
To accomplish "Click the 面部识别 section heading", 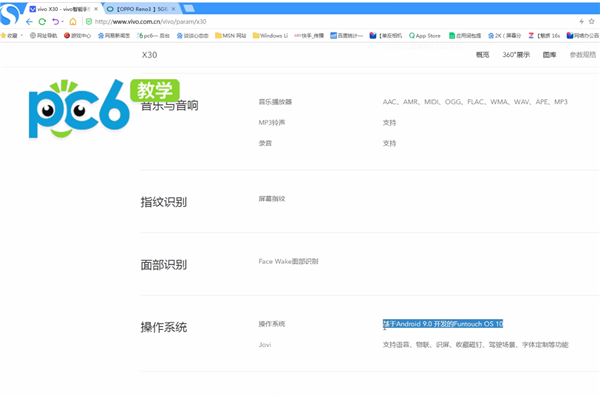I will click(164, 265).
